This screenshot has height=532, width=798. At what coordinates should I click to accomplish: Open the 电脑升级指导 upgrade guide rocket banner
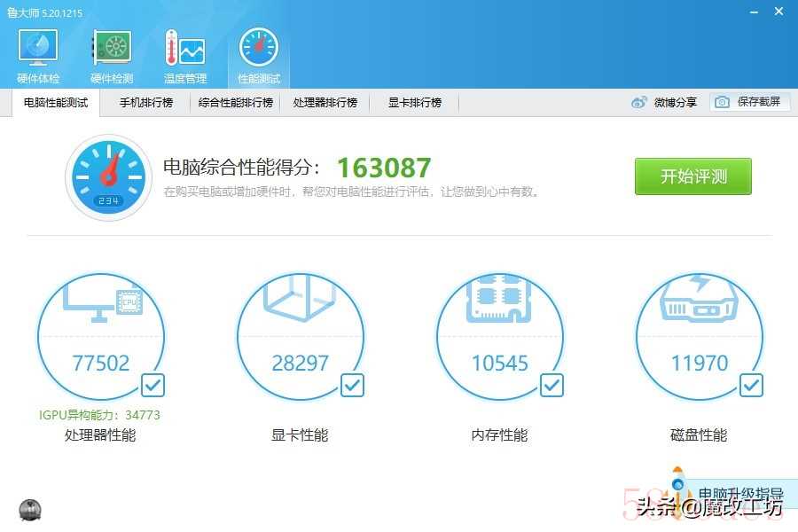point(733,493)
